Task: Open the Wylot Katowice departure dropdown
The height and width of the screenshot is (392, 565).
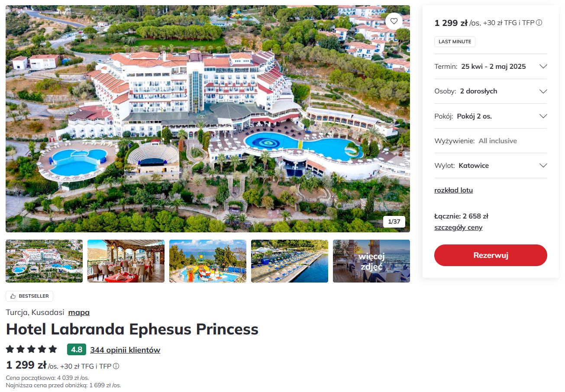Action: point(543,165)
